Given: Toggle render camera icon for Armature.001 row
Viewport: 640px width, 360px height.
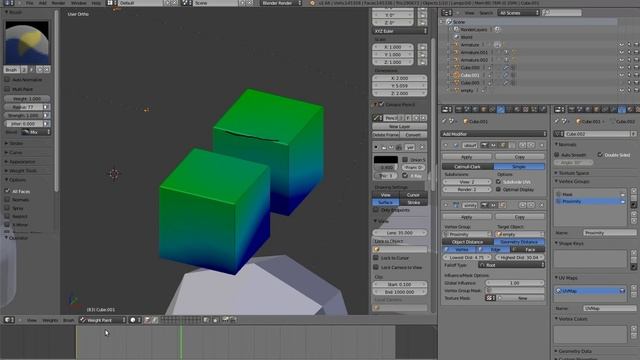Looking at the screenshot, I should (x=637, y=52).
